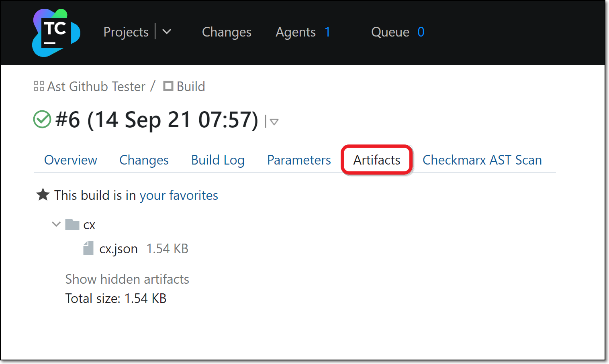This screenshot has width=609, height=364.
Task: Open the Build Log tab
Action: 218,160
